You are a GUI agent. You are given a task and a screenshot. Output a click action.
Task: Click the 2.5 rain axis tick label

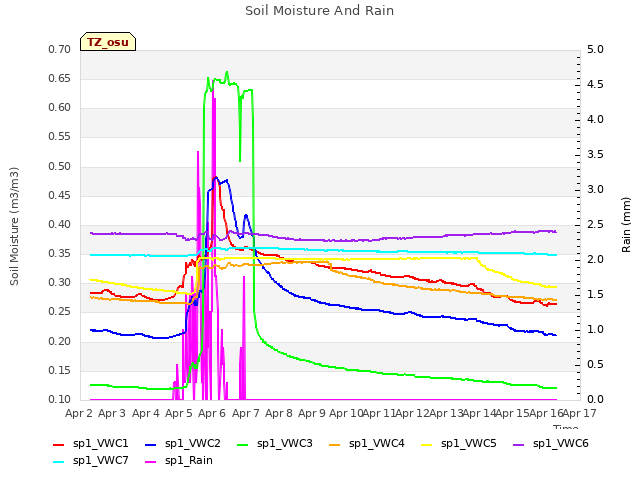595,225
